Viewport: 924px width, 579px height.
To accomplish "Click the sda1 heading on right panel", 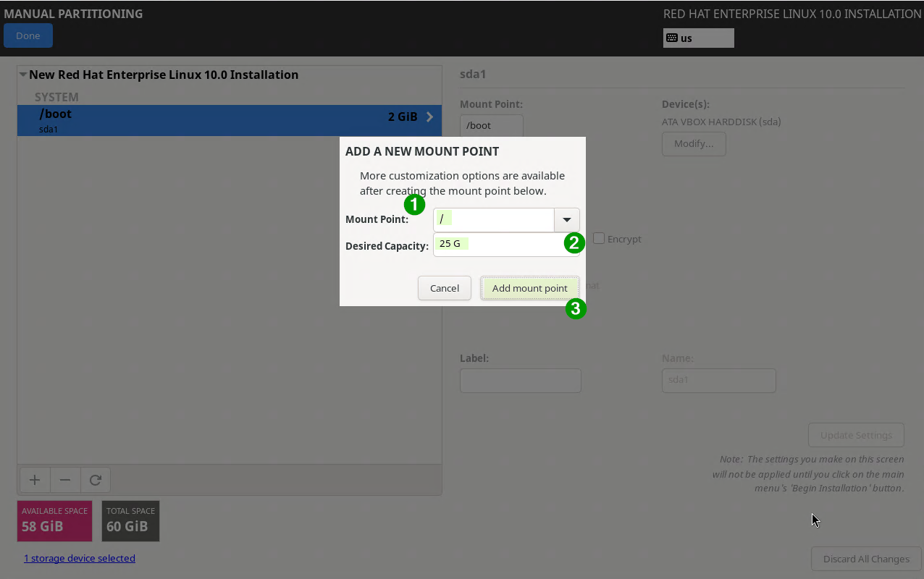I will (x=473, y=74).
